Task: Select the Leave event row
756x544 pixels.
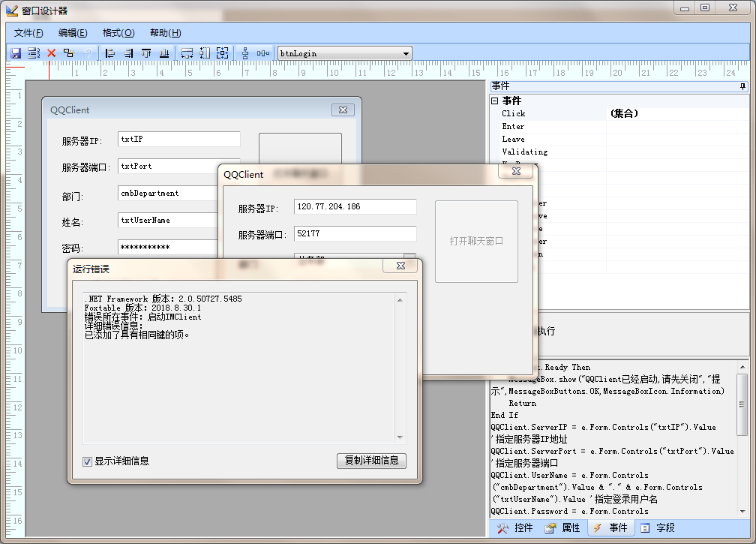Action: [x=619, y=139]
